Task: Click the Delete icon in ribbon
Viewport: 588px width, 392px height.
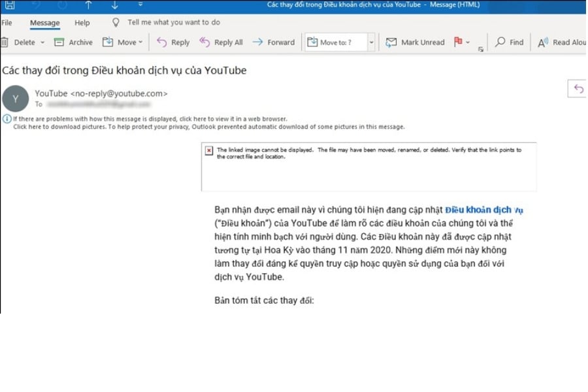Action: click(x=5, y=42)
